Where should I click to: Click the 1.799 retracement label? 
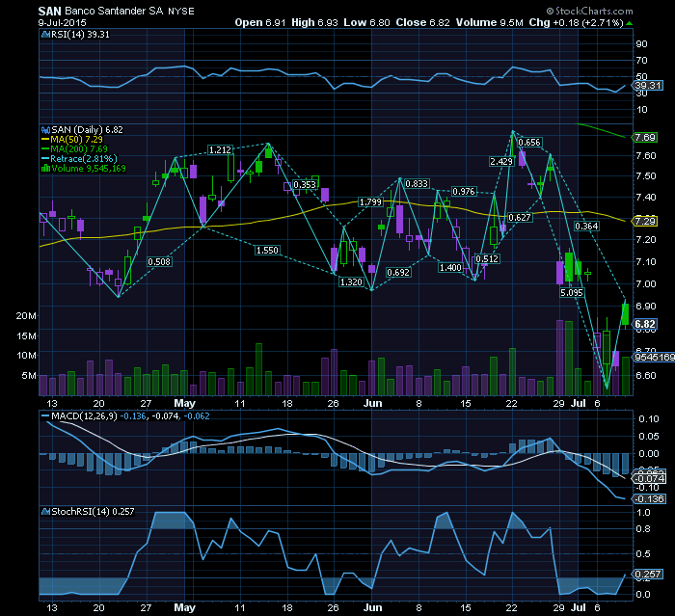370,201
